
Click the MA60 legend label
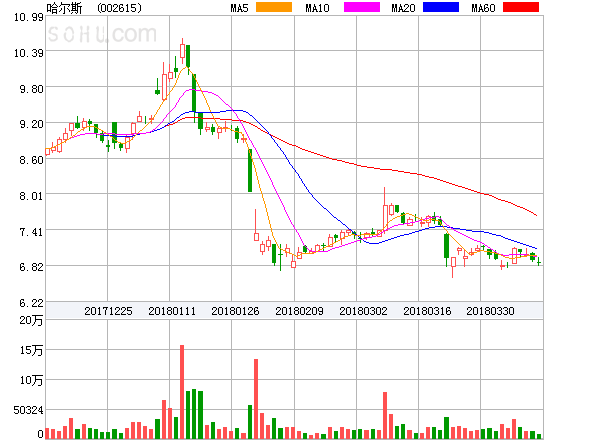pyautogui.click(x=483, y=8)
